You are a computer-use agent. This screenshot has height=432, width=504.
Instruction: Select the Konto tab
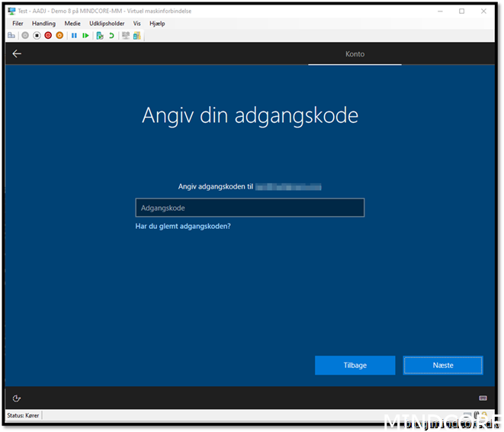pyautogui.click(x=355, y=54)
